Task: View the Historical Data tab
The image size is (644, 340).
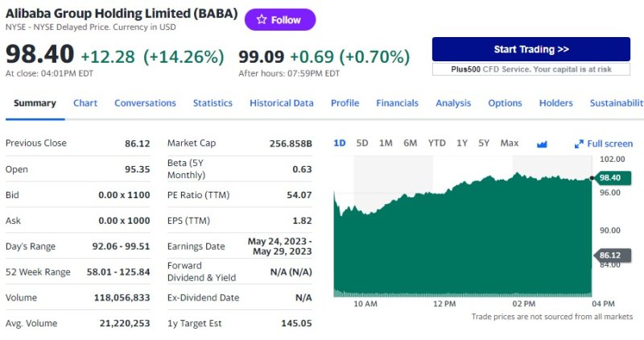Action: [x=281, y=103]
